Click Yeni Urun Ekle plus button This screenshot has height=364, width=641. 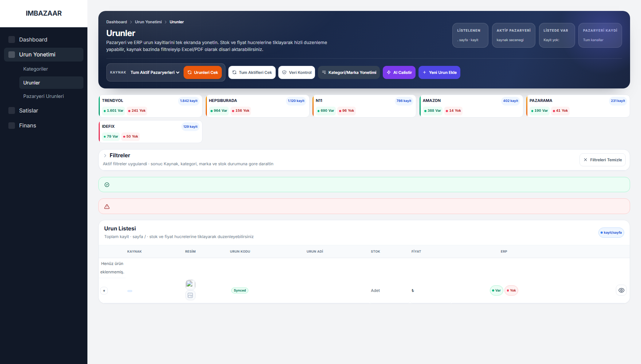click(x=439, y=72)
